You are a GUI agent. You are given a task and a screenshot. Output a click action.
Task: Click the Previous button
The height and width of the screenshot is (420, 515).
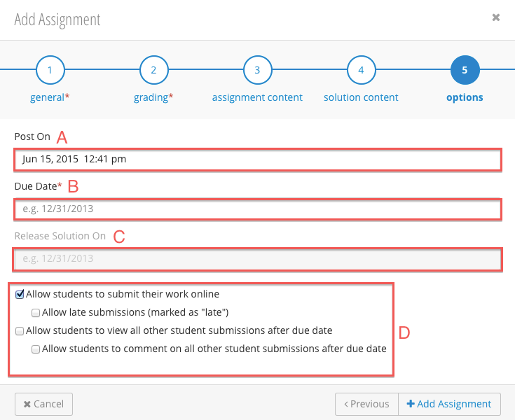366,404
